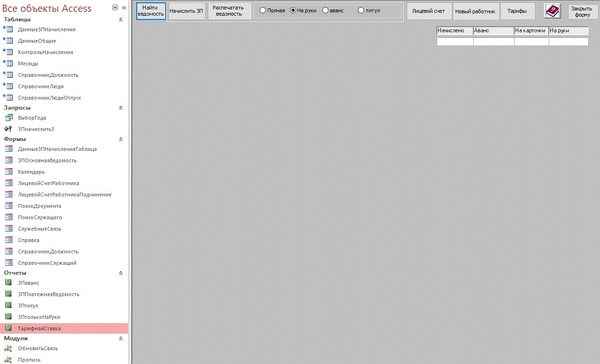The width and height of the screenshot is (600, 364).
Task: Click the Начислено value field
Action: point(455,42)
